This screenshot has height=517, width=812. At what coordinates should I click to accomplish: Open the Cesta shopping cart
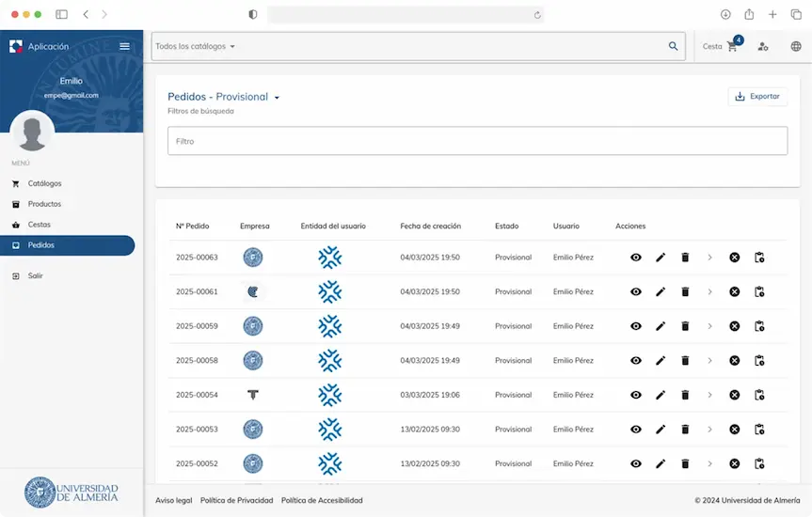[x=723, y=46]
